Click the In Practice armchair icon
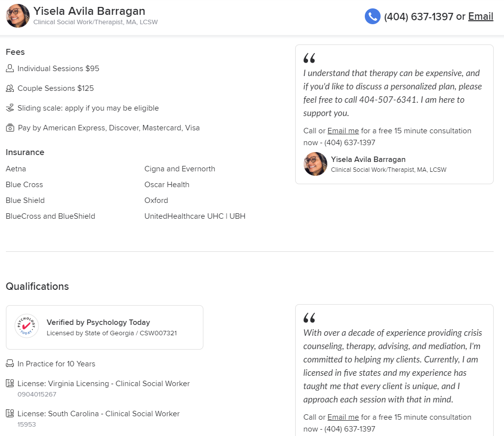504x436 pixels. (10, 363)
